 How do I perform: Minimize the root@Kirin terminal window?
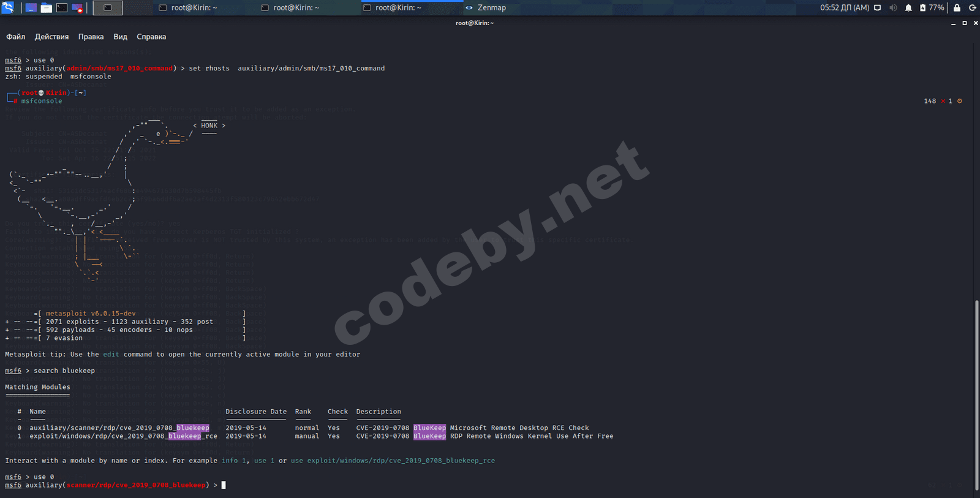point(953,23)
